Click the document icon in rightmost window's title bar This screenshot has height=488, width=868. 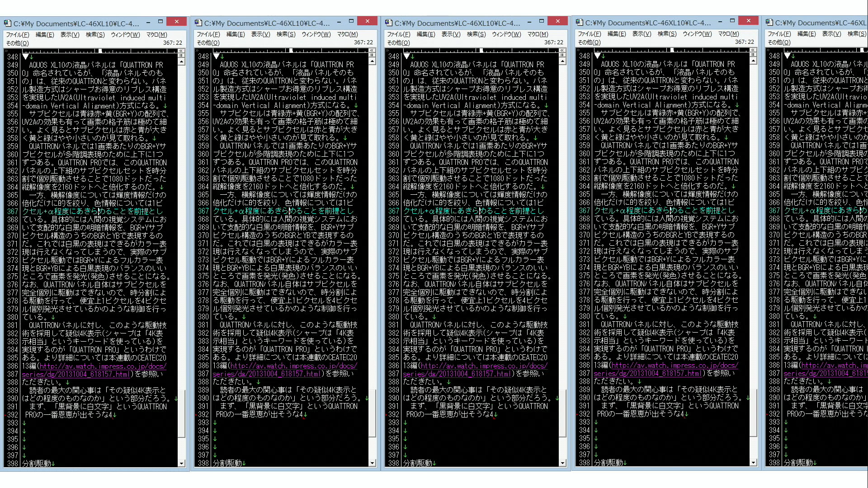[x=769, y=23]
